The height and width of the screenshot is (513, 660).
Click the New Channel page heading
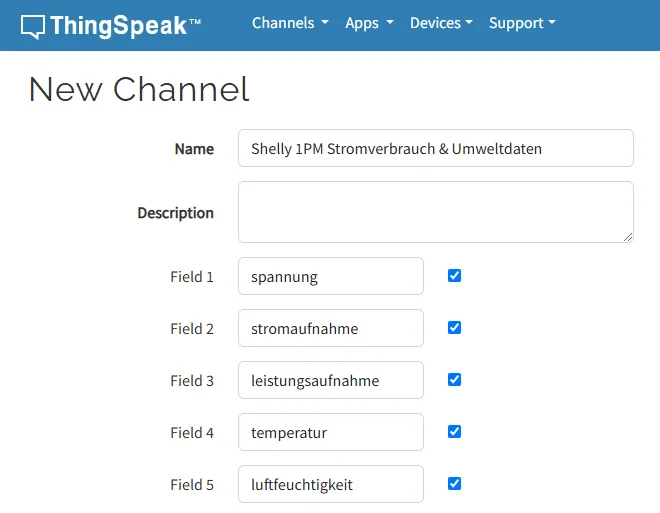click(139, 90)
